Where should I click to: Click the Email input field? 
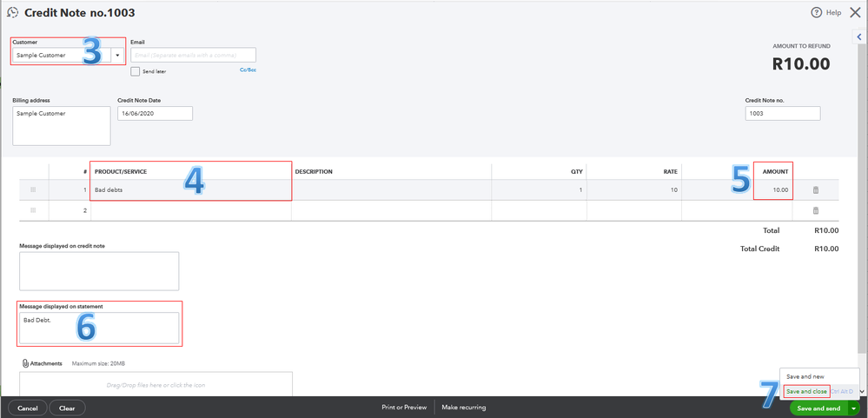click(x=193, y=55)
